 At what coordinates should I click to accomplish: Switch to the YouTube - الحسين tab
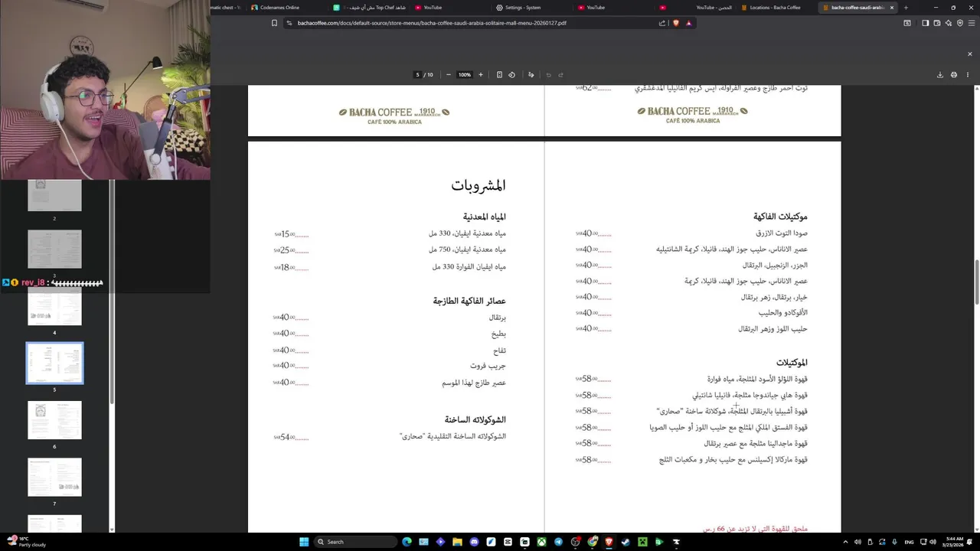coord(695,8)
